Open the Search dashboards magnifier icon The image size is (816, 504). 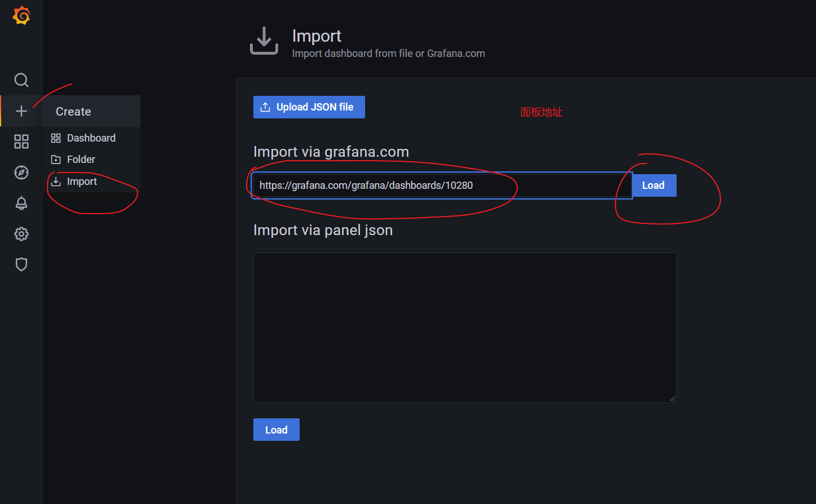point(21,80)
